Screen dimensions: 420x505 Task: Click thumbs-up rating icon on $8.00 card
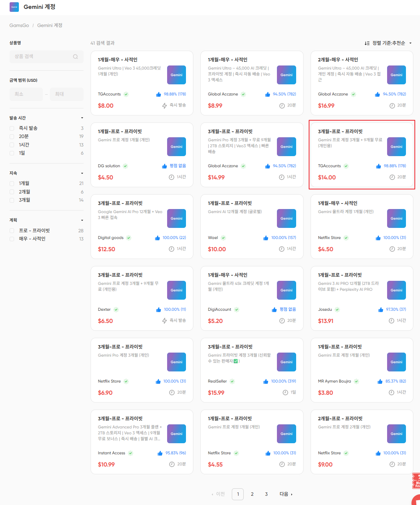(x=159, y=94)
